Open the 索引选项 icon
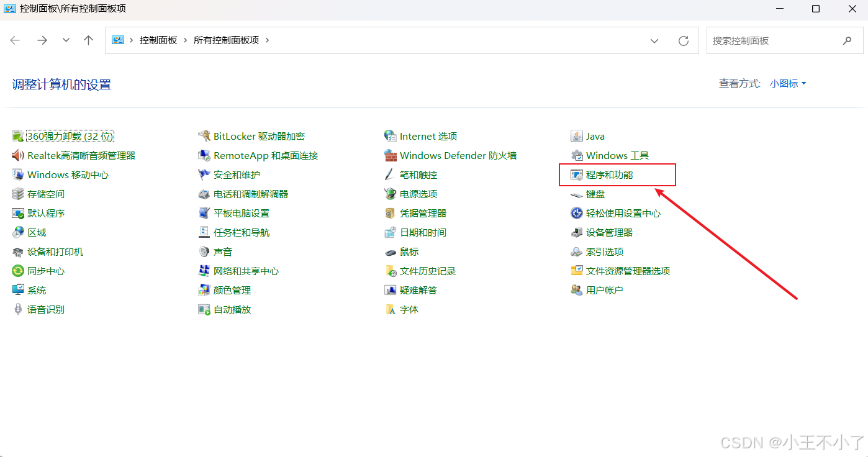Image resolution: width=868 pixels, height=457 pixels. pos(577,251)
